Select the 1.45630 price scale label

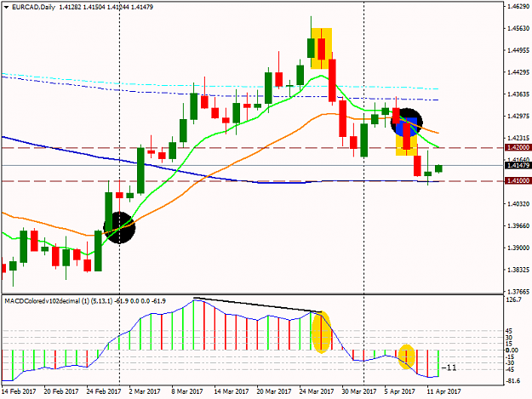[518, 28]
